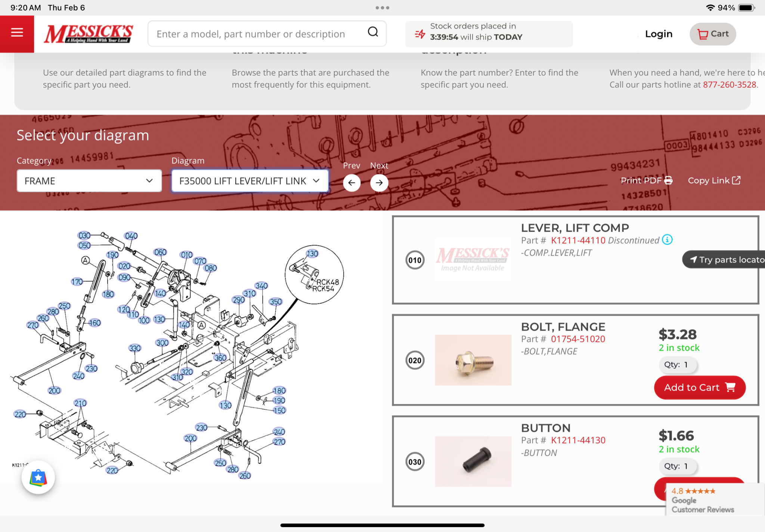The image size is (765, 532).
Task: Change Qty selector for BOLT, FLANGE
Action: [x=677, y=365]
